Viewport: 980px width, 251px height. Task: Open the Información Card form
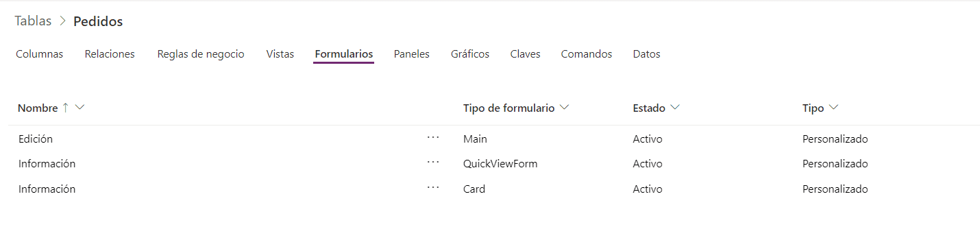click(x=47, y=189)
